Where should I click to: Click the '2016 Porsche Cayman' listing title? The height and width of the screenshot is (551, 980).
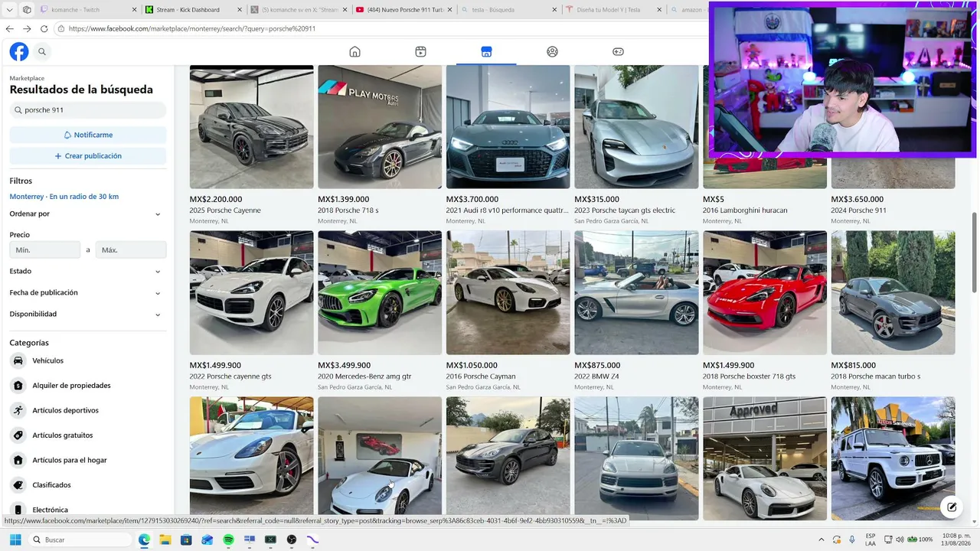pyautogui.click(x=481, y=377)
